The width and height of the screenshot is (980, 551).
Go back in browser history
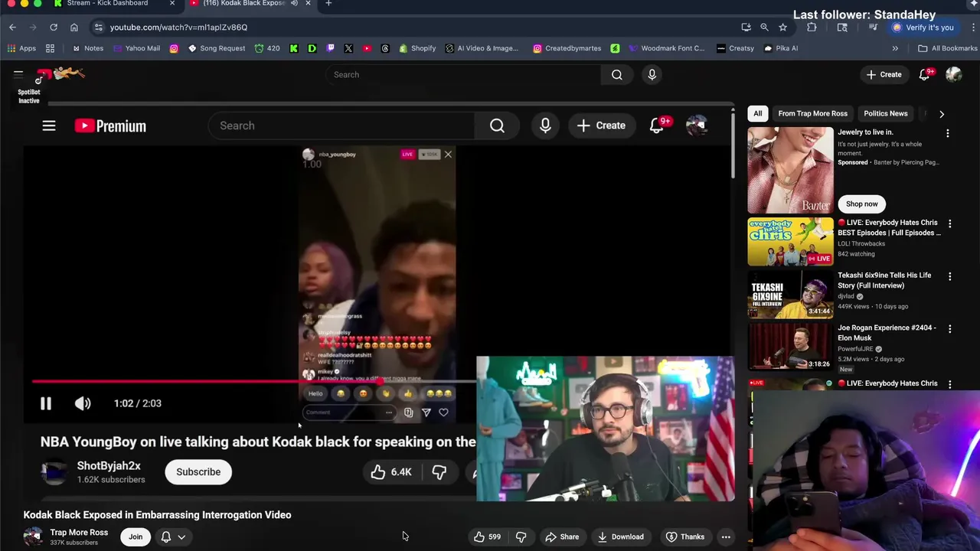click(13, 28)
